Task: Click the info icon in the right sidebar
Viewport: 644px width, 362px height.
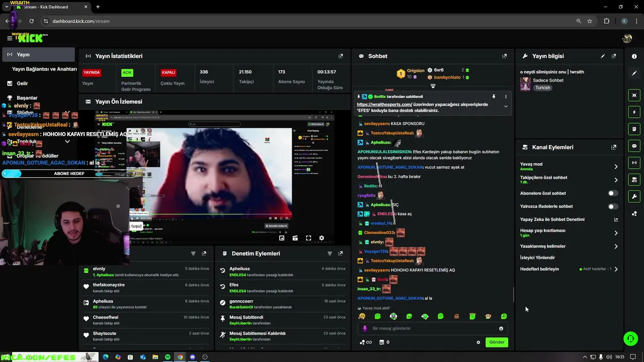Action: pos(634,56)
